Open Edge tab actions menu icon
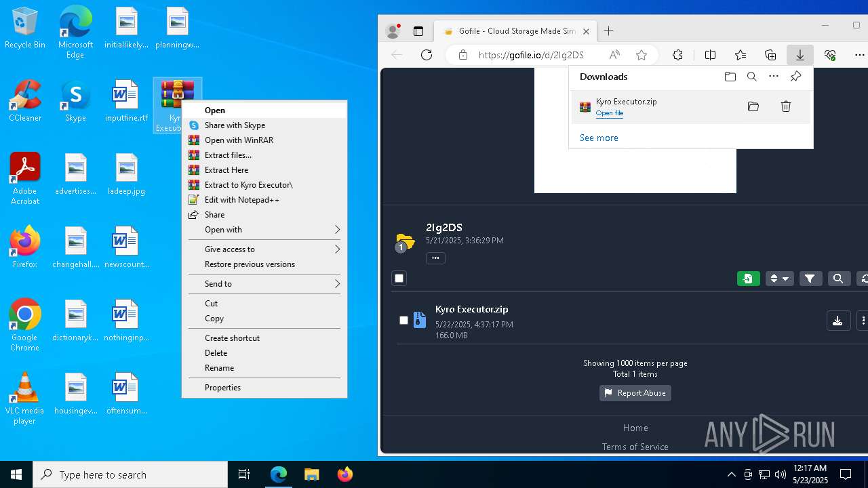The height and width of the screenshot is (488, 868). pos(418,31)
